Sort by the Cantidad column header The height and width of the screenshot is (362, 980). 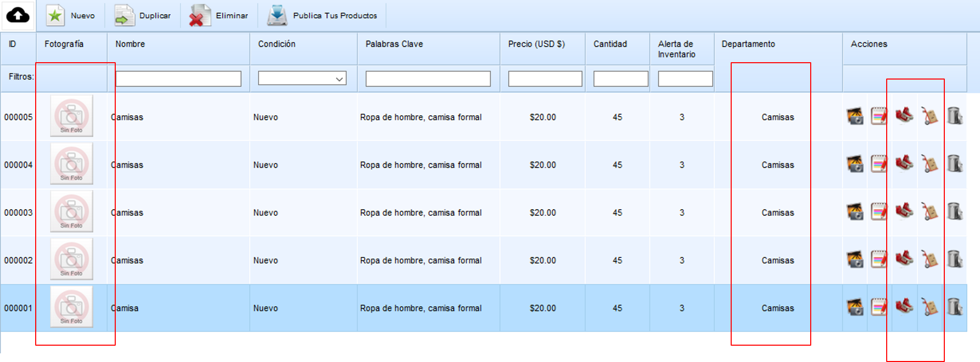[610, 44]
